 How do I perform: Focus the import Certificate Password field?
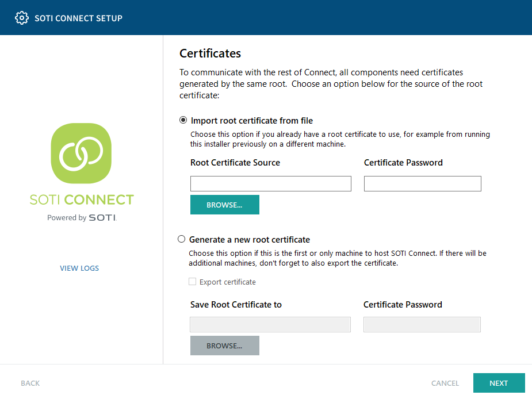point(422,183)
